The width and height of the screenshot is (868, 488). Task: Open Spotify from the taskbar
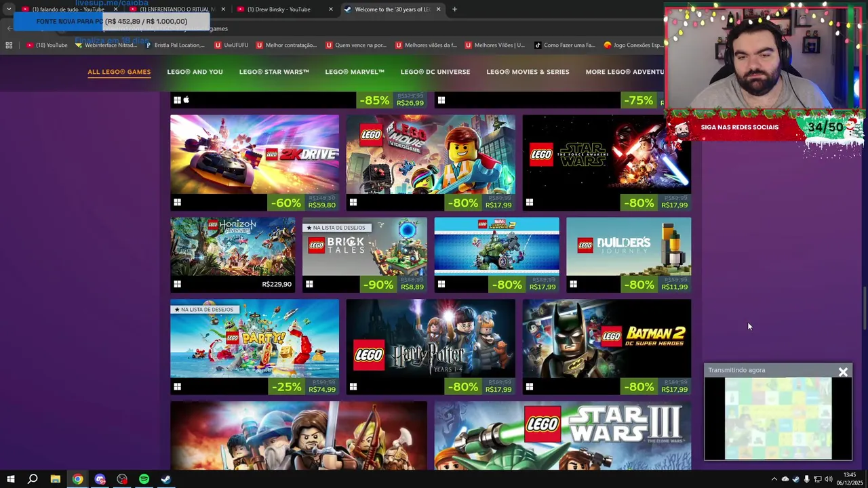[x=144, y=479]
